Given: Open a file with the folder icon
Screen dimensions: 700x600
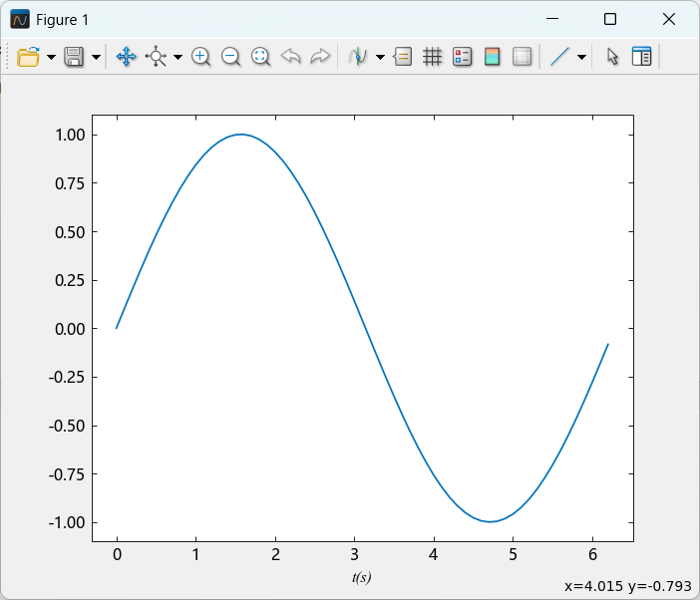Looking at the screenshot, I should pos(28,57).
